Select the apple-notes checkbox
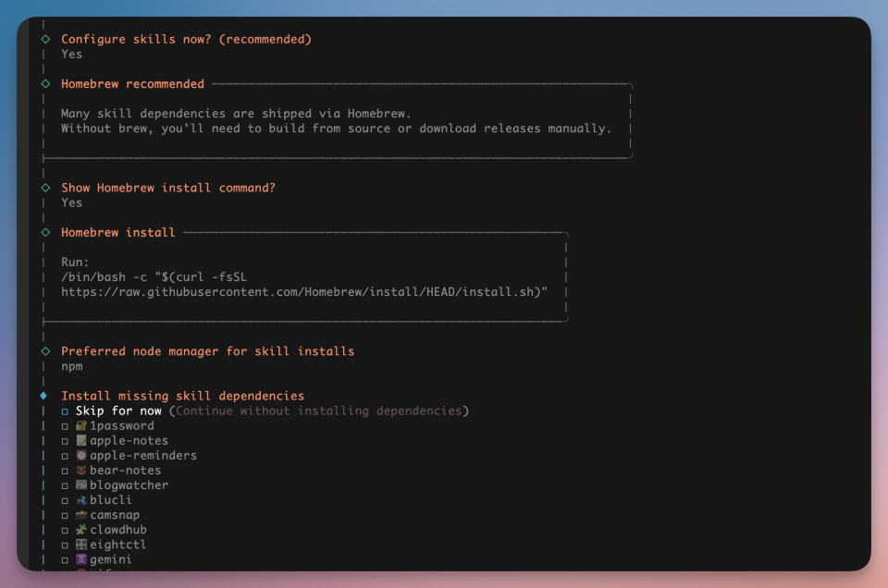 [65, 441]
